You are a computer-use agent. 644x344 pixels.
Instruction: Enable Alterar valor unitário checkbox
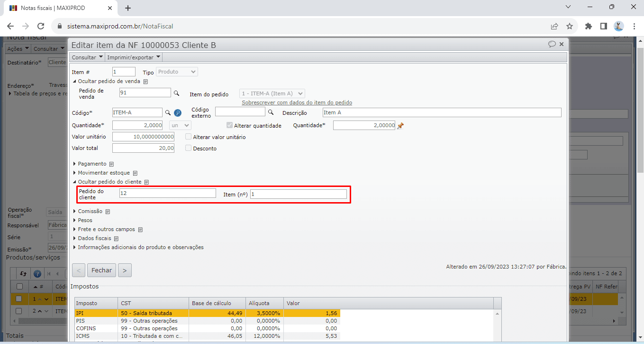pyautogui.click(x=189, y=137)
